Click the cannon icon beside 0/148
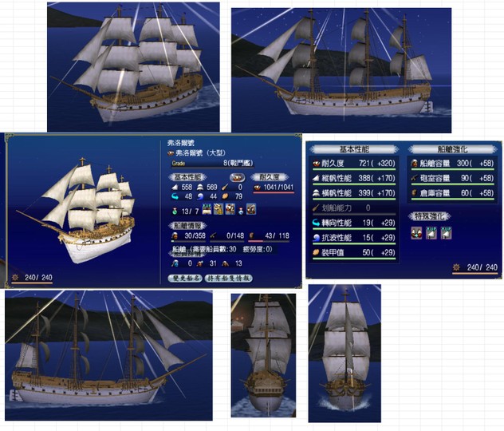Image resolution: width=504 pixels, height=431 pixels. (213, 235)
